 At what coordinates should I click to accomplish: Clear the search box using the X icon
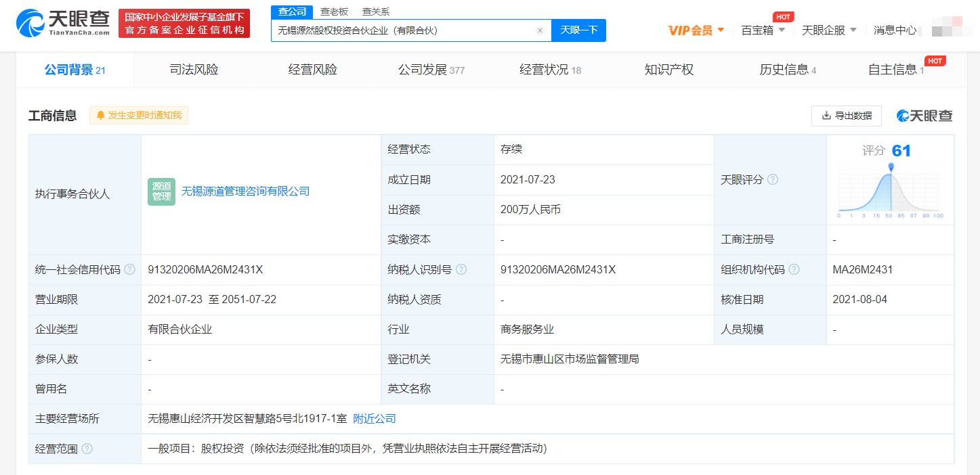click(x=540, y=30)
